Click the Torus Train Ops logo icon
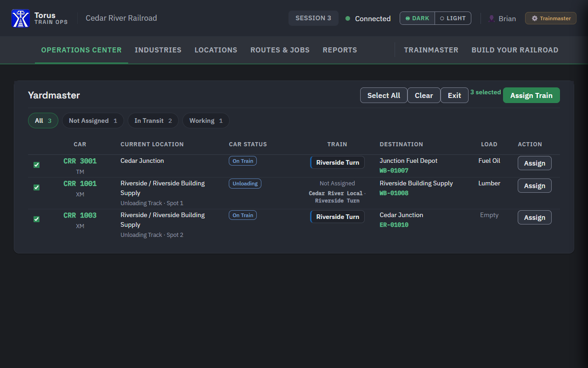The height and width of the screenshot is (368, 588). point(21,18)
